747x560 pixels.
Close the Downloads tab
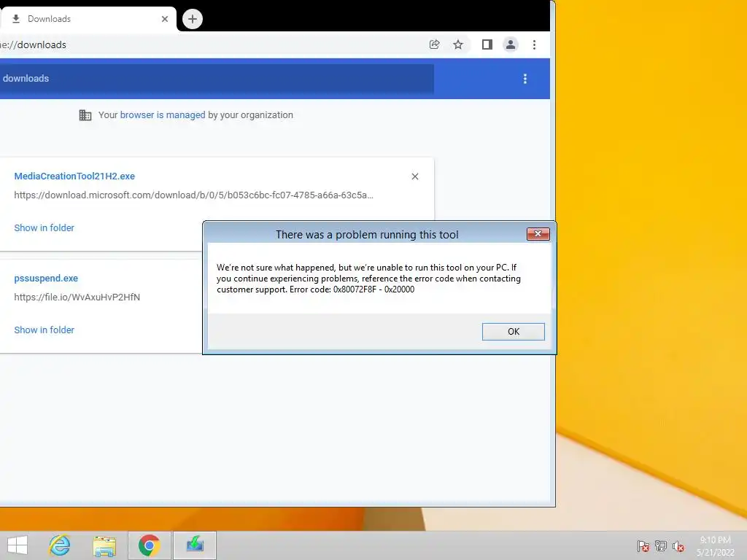click(x=165, y=19)
